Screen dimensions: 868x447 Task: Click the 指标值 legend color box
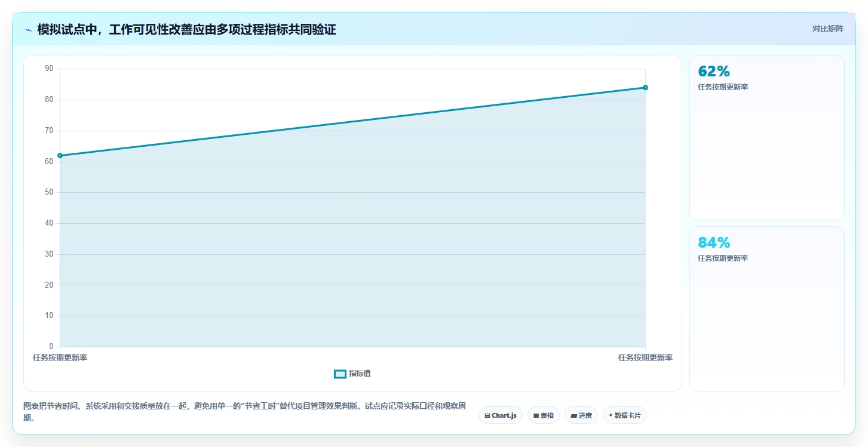tap(340, 374)
